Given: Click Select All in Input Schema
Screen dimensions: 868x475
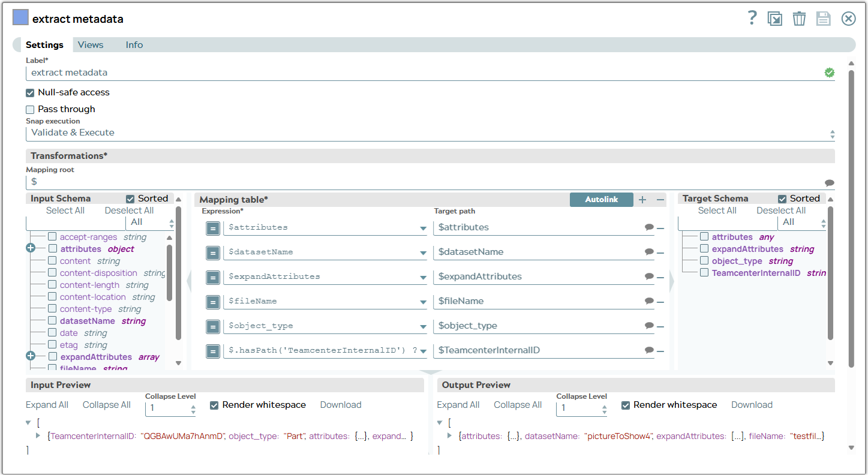Looking at the screenshot, I should 65,211.
